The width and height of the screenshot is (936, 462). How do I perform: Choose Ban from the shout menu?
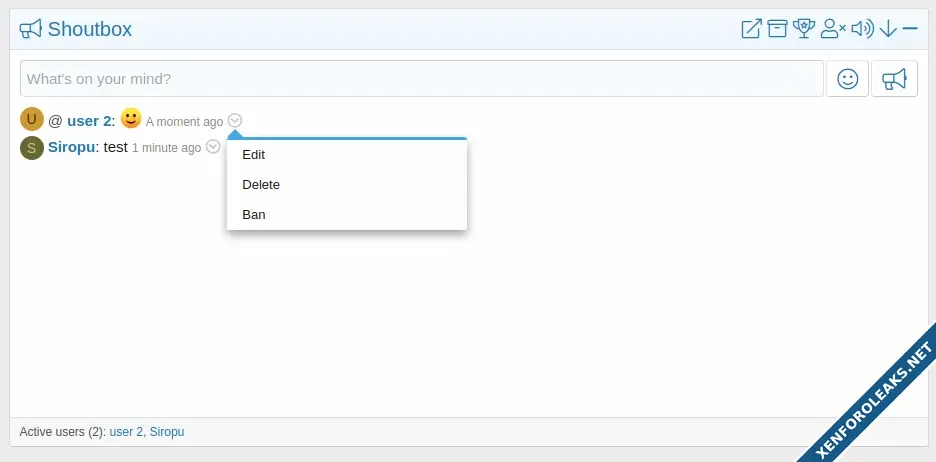coord(254,215)
